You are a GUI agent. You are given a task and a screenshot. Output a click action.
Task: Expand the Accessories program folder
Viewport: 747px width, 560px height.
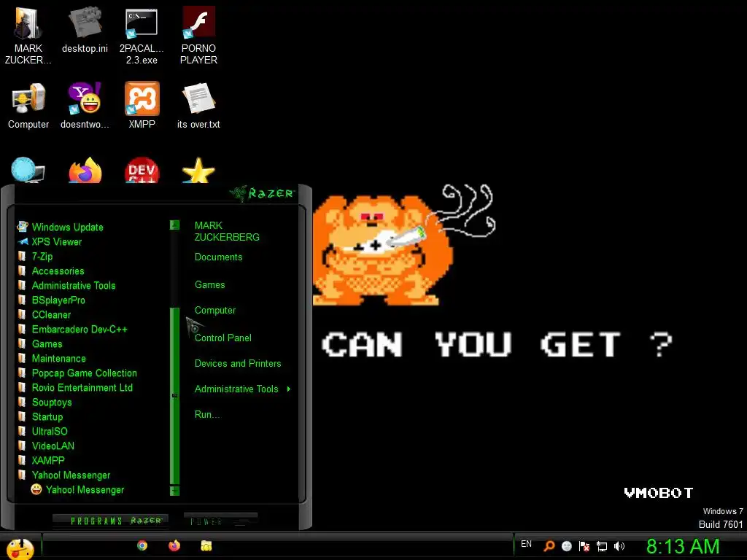pos(50,271)
